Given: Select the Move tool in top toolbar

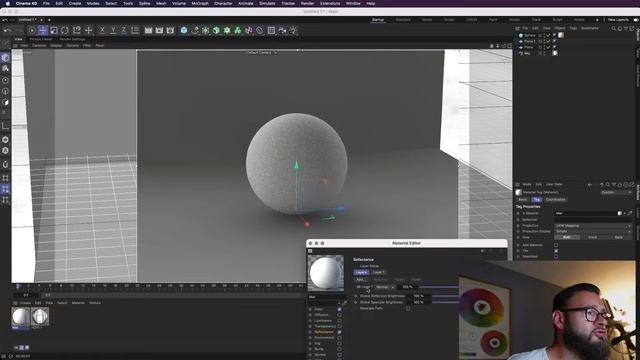Looking at the screenshot, I should click(43, 30).
